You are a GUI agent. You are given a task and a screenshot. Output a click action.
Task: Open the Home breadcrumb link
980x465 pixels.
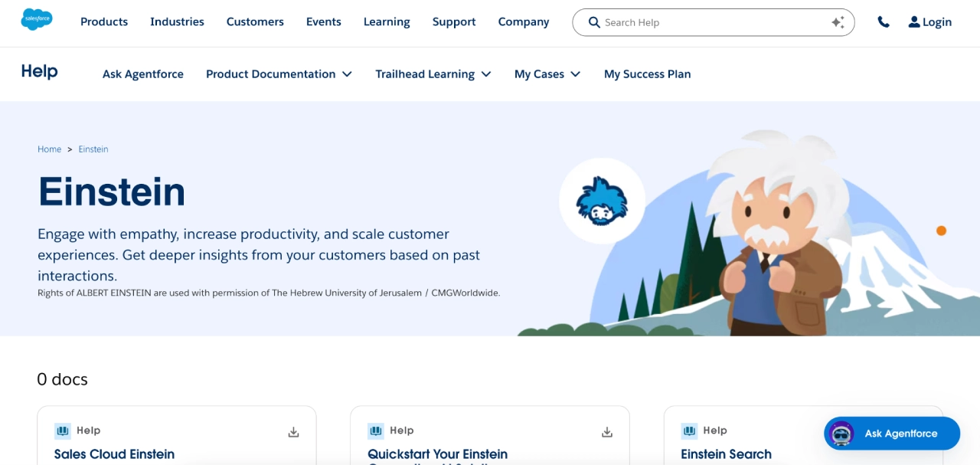[49, 149]
